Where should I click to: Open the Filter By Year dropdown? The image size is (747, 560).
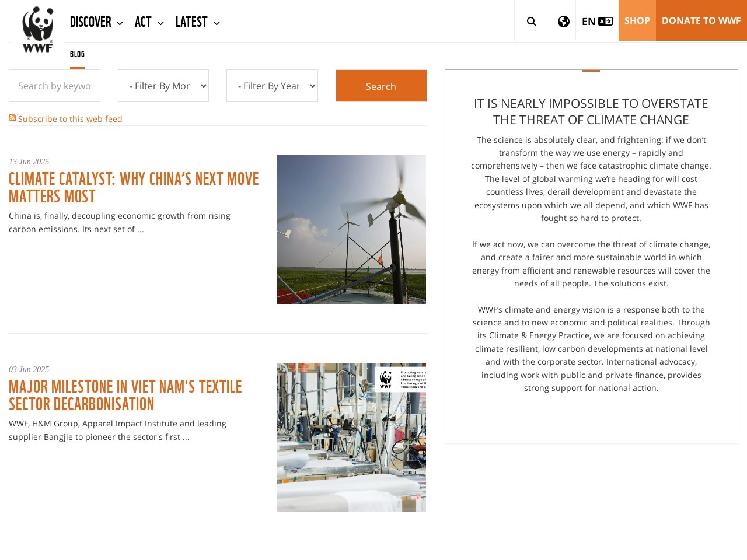click(272, 86)
